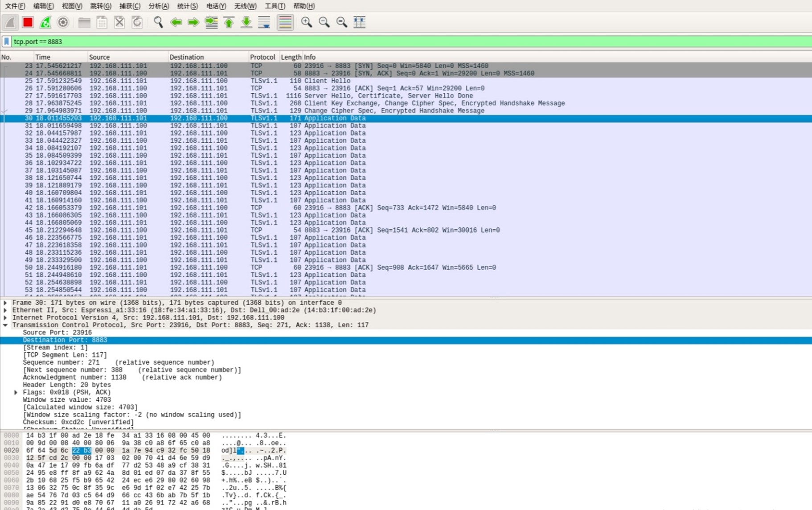Jump to the last packet

tap(246, 22)
